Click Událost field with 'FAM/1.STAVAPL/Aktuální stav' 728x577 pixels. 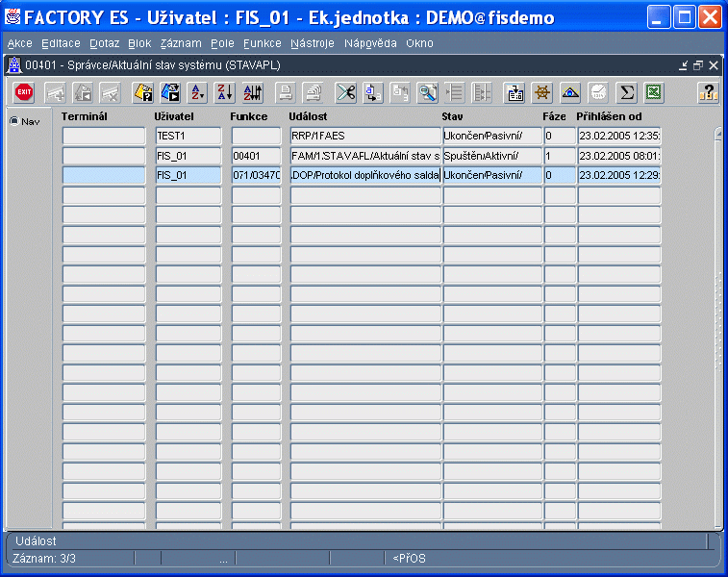[365, 156]
